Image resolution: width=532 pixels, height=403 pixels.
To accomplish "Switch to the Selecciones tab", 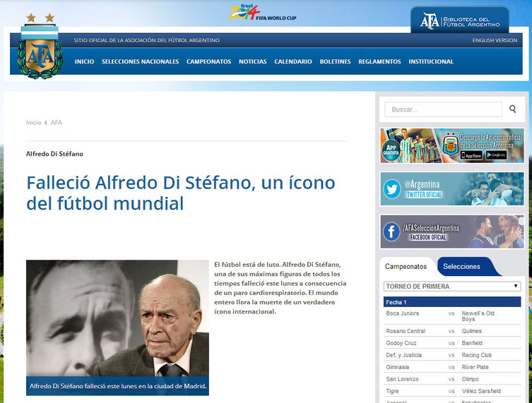I will (x=461, y=266).
